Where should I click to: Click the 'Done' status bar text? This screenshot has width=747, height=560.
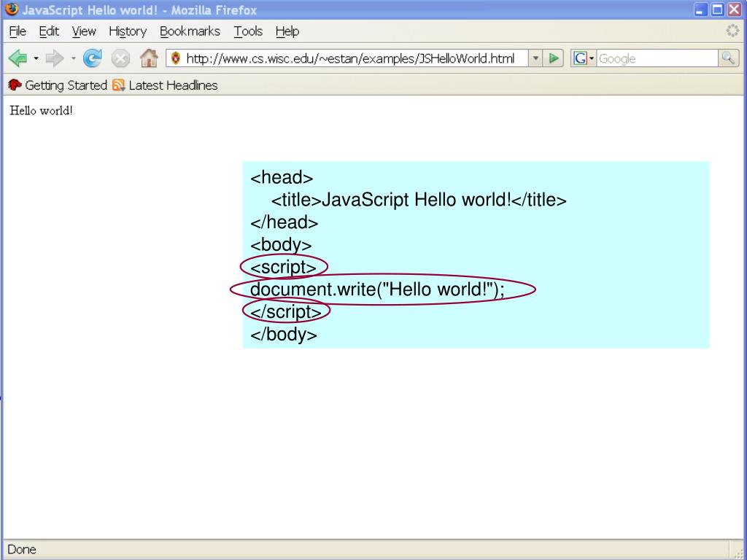coord(22,550)
